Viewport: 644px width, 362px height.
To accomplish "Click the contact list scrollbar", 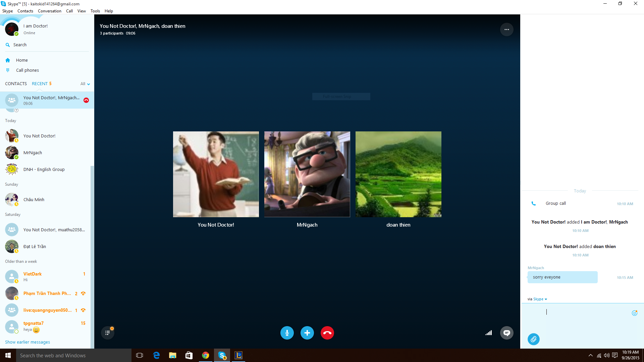I will (92, 256).
